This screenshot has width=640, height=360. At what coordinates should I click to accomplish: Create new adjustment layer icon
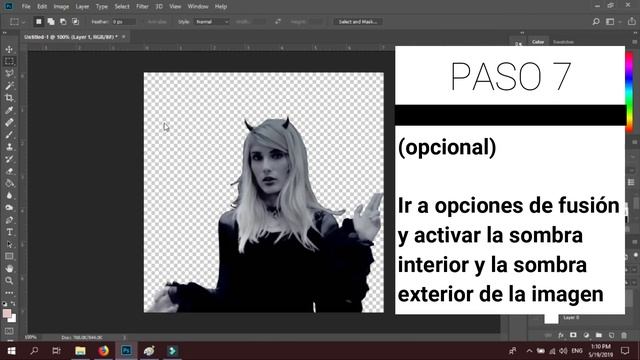[x=586, y=335]
